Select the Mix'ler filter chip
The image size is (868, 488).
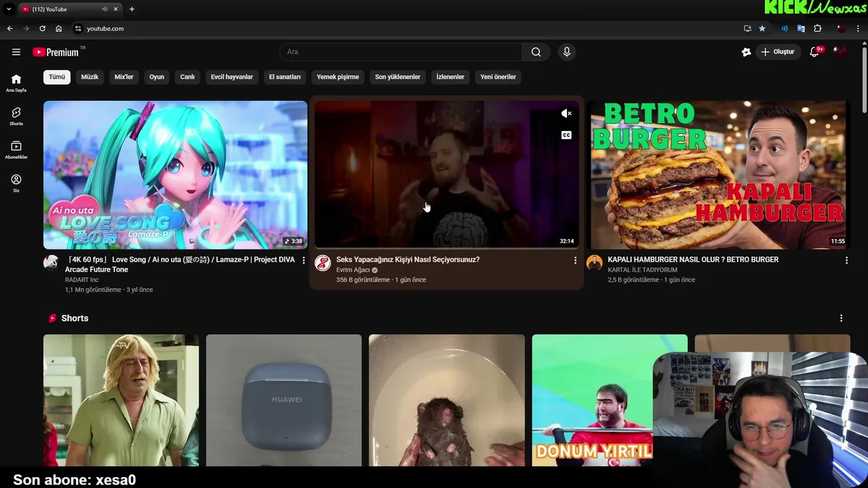pos(124,77)
